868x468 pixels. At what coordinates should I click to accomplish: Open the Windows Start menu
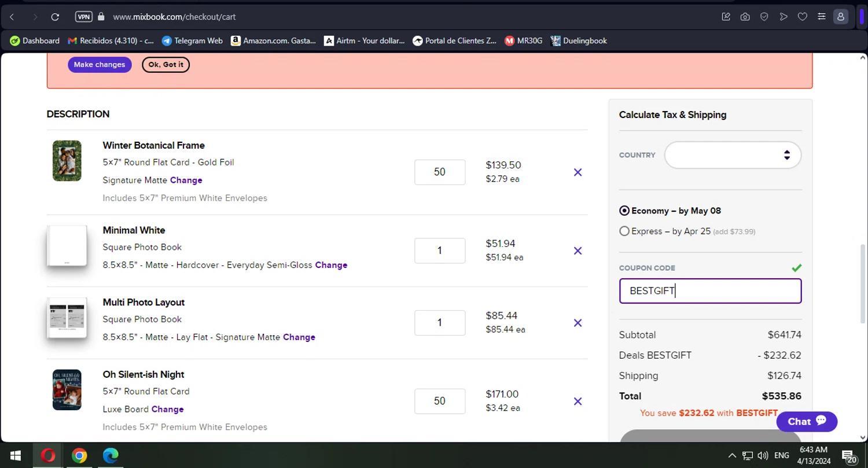(15, 456)
